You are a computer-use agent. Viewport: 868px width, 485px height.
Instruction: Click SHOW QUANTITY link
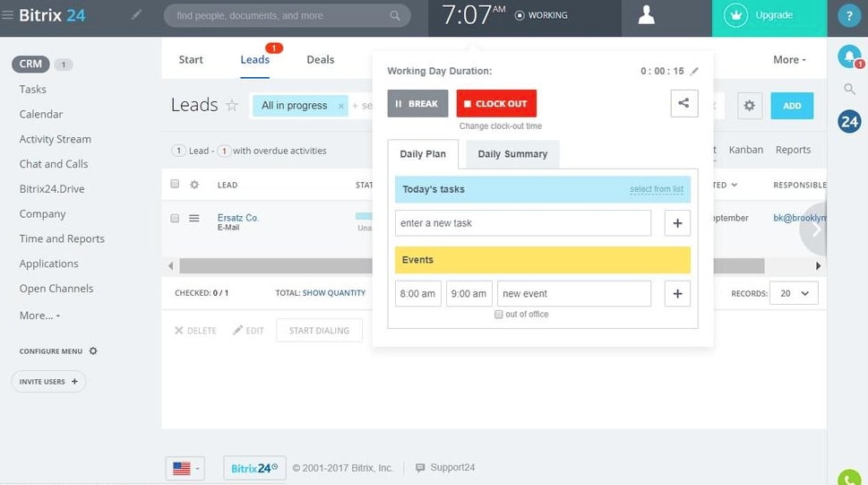(x=334, y=292)
